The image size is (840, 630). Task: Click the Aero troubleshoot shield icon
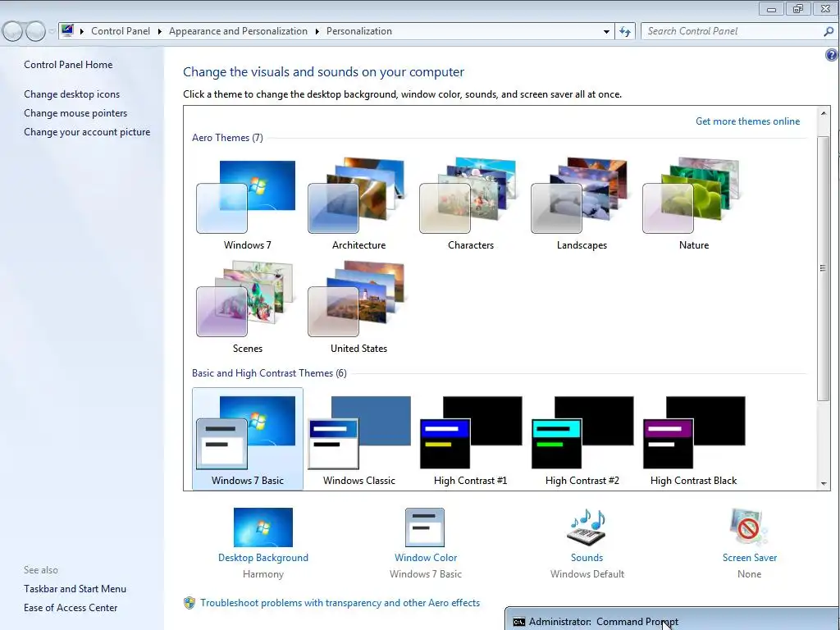189,603
